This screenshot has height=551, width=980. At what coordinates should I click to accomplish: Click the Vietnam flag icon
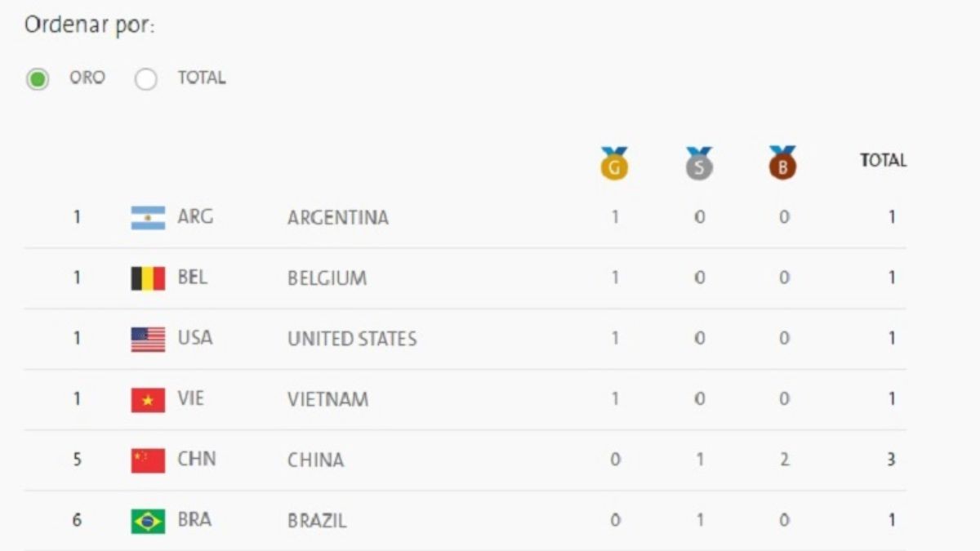tap(148, 400)
